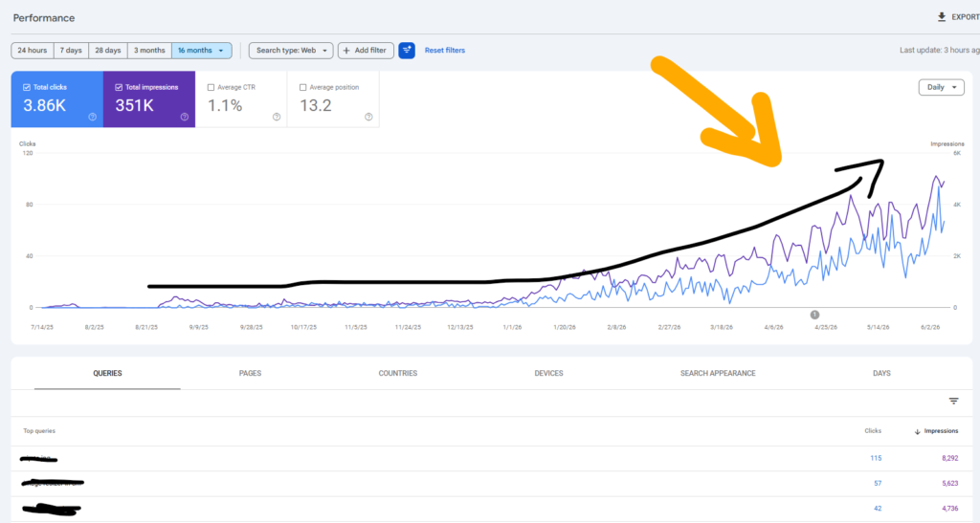
Task: Switch to the Search Appearance tab
Action: [x=718, y=373]
